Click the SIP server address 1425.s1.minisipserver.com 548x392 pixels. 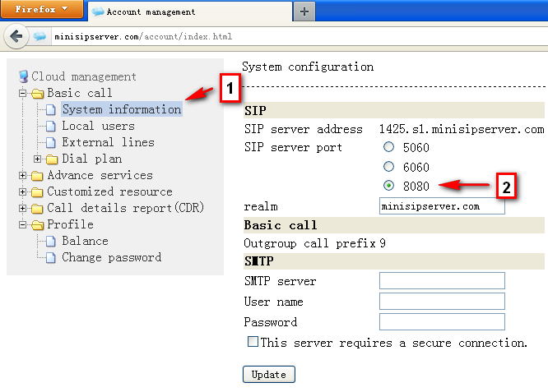[462, 129]
